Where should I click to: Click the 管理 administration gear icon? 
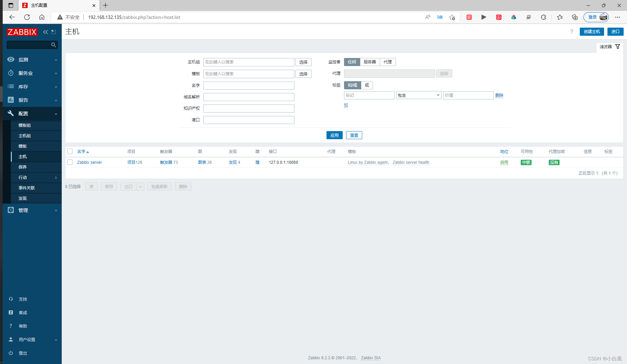[x=11, y=210]
